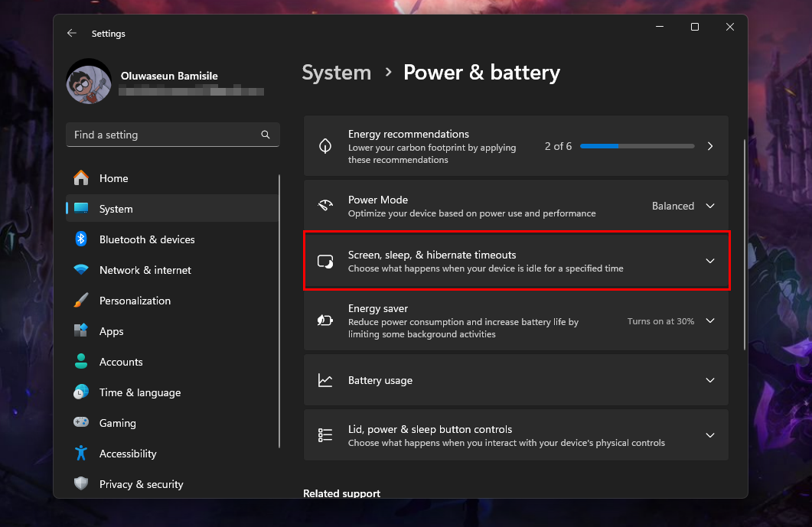This screenshot has height=527, width=812.
Task: Click the Gaming controller icon
Action: point(81,423)
